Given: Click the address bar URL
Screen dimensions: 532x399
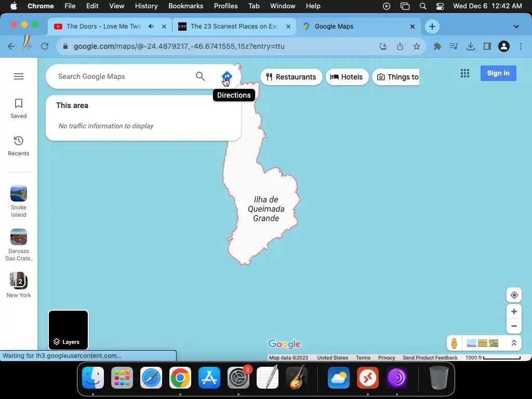Looking at the screenshot, I should point(179,46).
